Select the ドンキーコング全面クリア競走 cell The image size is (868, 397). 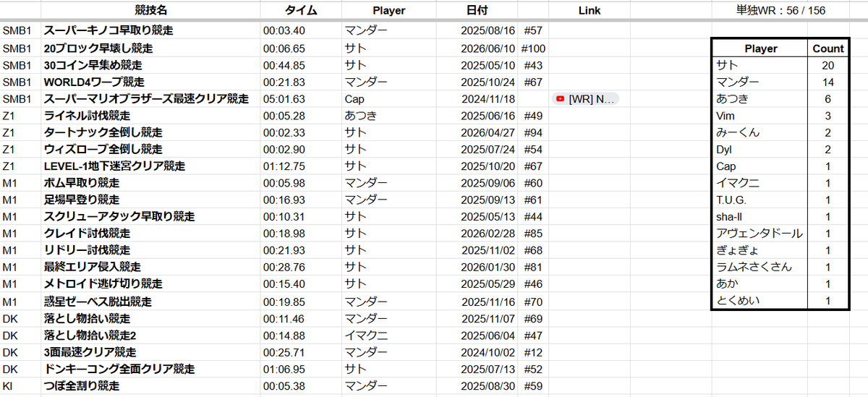(151, 369)
